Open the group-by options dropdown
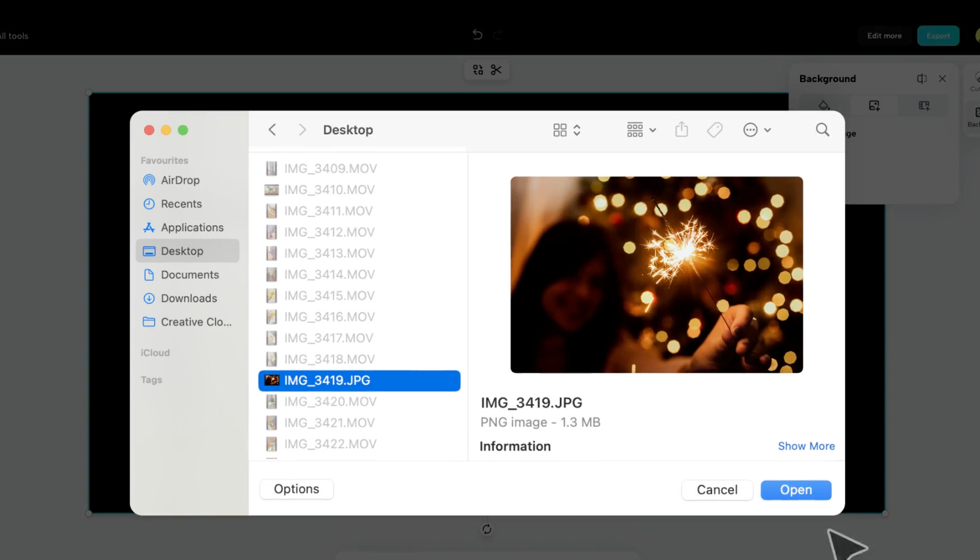The height and width of the screenshot is (560, 980). pyautogui.click(x=641, y=130)
